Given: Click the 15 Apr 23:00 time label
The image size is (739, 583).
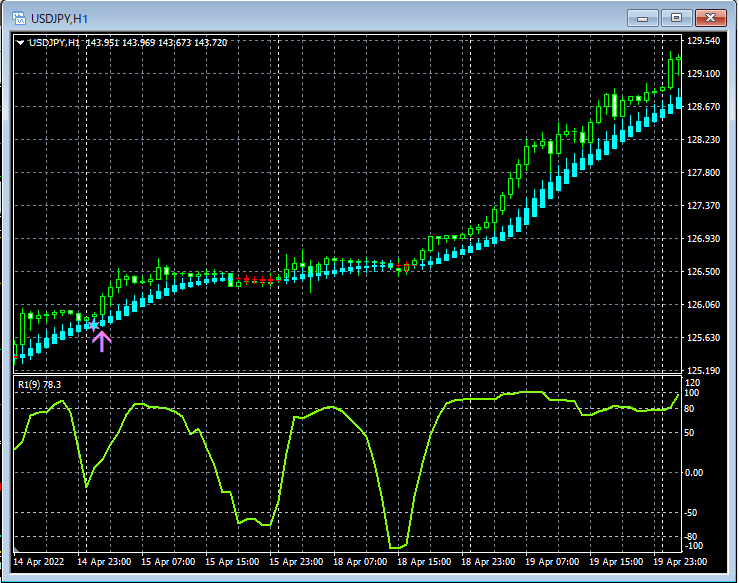Looking at the screenshot, I should coord(296,562).
